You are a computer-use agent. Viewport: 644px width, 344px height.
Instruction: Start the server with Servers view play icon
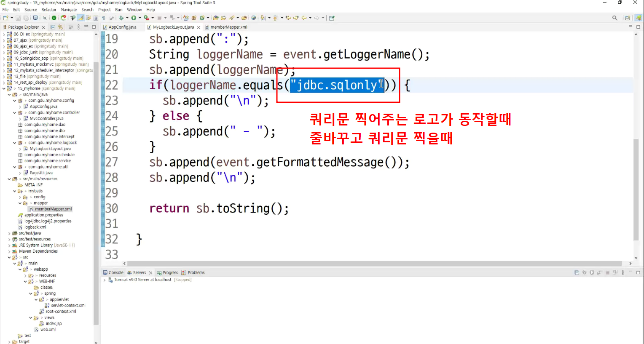click(x=592, y=272)
